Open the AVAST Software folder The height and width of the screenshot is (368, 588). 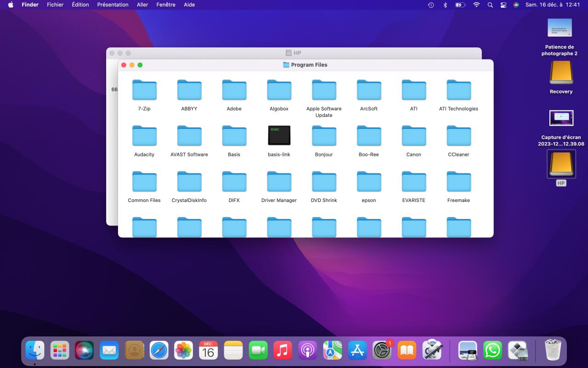tap(189, 136)
